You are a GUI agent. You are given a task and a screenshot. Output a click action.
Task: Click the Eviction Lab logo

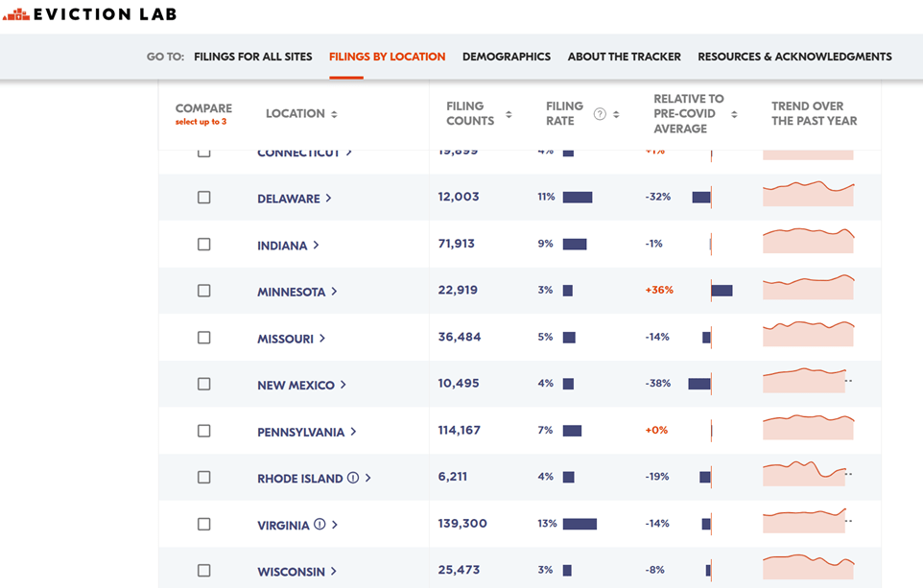pyautogui.click(x=90, y=14)
